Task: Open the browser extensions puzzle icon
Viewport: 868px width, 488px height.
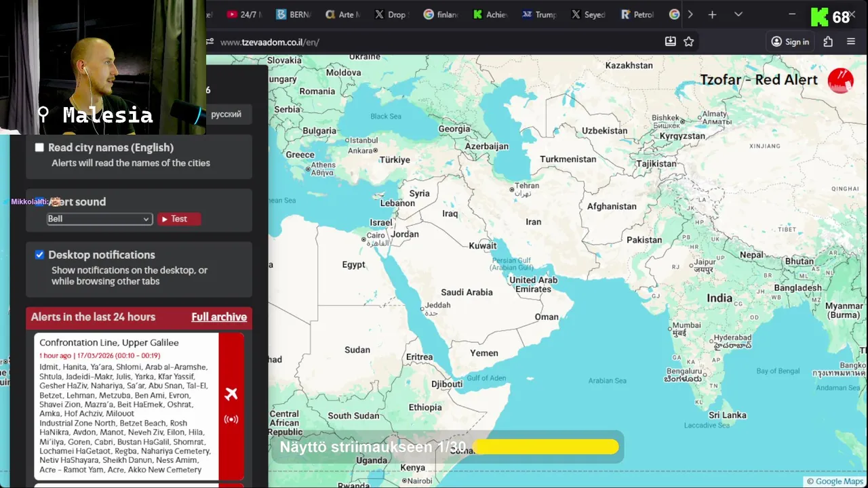Action: click(x=828, y=41)
